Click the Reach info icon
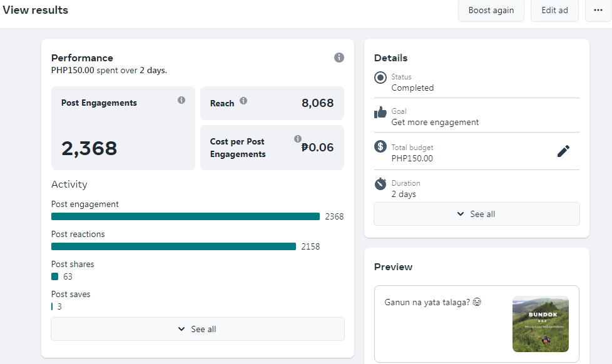Viewport: 612px width, 364px height. pyautogui.click(x=243, y=101)
